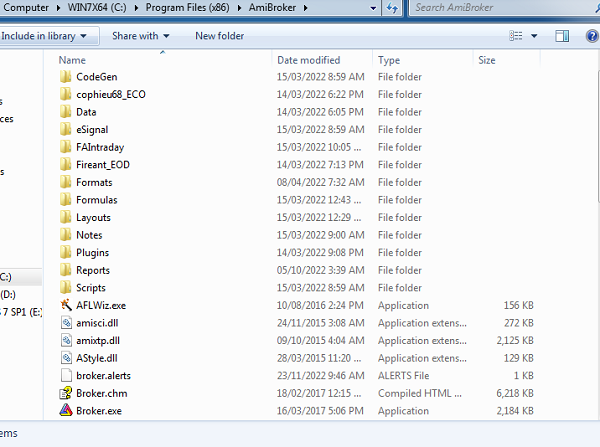Go to WIN7X64 (C:) in address bar
The image size is (600, 447).
click(x=97, y=8)
